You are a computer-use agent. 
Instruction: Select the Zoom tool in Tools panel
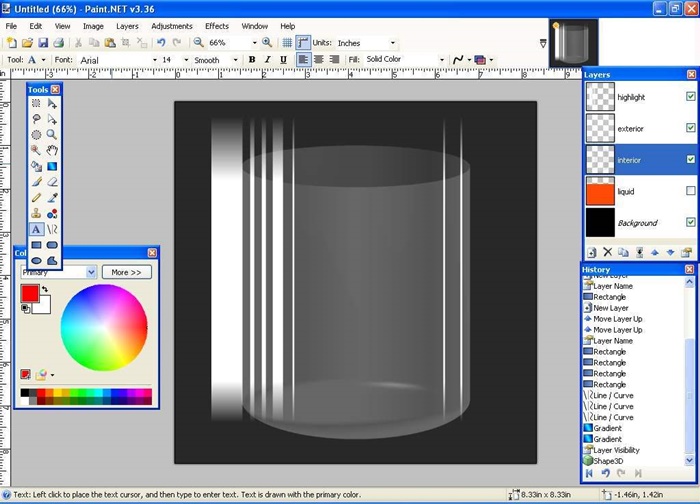click(x=52, y=134)
